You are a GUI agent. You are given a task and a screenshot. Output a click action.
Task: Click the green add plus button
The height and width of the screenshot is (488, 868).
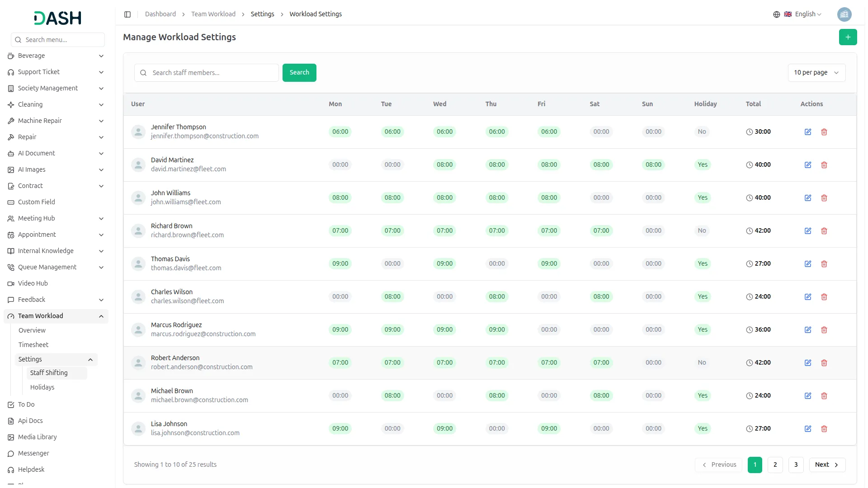[848, 37]
